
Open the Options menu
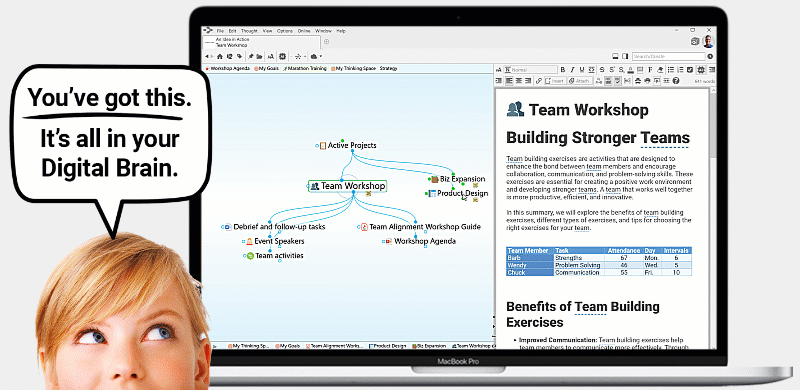pyautogui.click(x=285, y=31)
